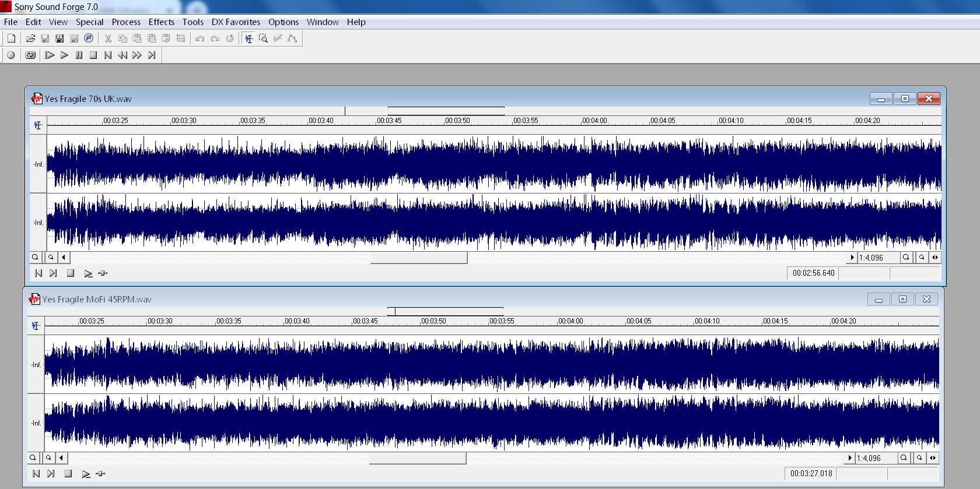The height and width of the screenshot is (489, 980).
Task: Open the Window menu
Action: point(323,22)
